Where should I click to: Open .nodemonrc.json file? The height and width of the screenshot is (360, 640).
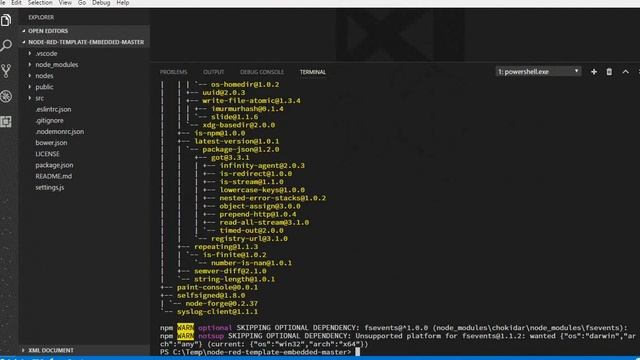pos(60,131)
